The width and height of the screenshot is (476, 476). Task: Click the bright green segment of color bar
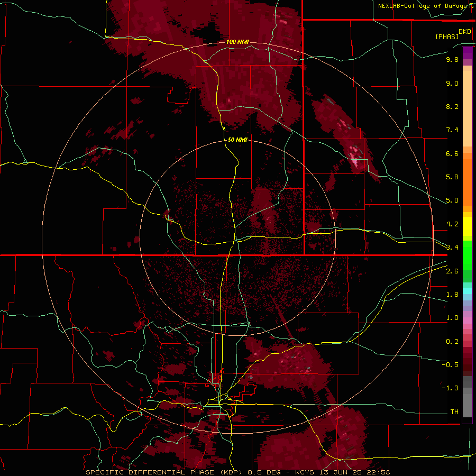tap(467, 255)
